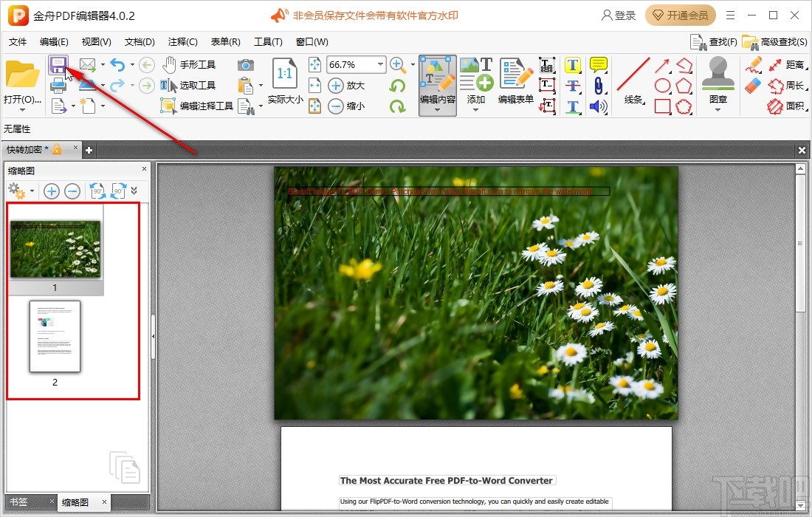Click the purple save file icon
Image resolution: width=812 pixels, height=517 pixels.
(58, 65)
